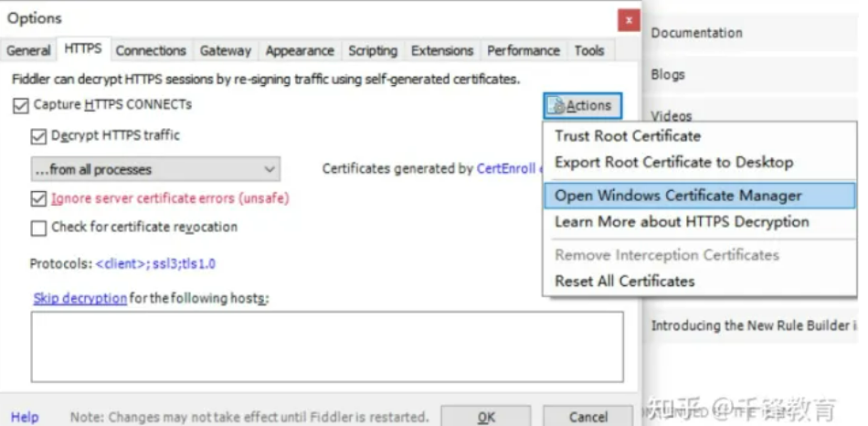Choose Trust Root Certificate menu item
This screenshot has width=868, height=426.
(x=700, y=135)
